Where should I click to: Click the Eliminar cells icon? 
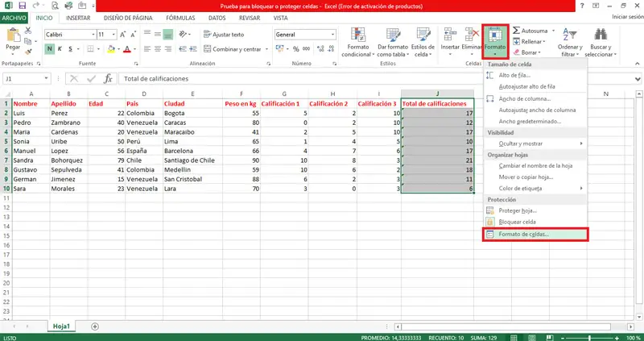coord(472,35)
